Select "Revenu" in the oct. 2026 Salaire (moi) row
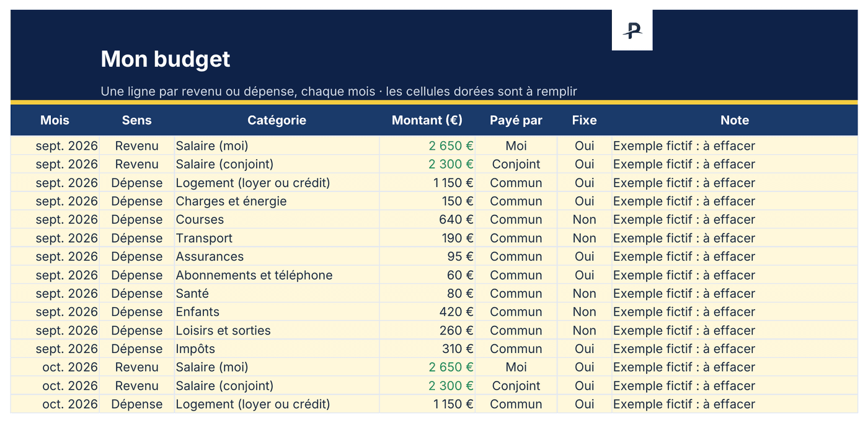The image size is (868, 423). point(137,367)
